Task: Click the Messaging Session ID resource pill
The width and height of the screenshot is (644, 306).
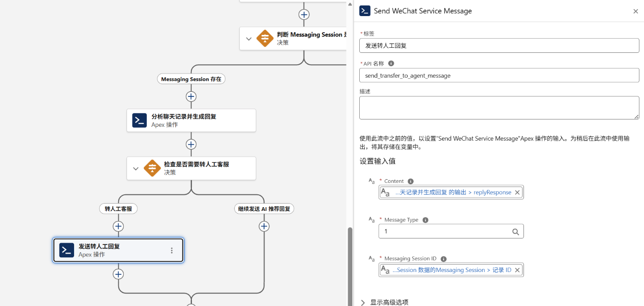Action: click(x=451, y=270)
